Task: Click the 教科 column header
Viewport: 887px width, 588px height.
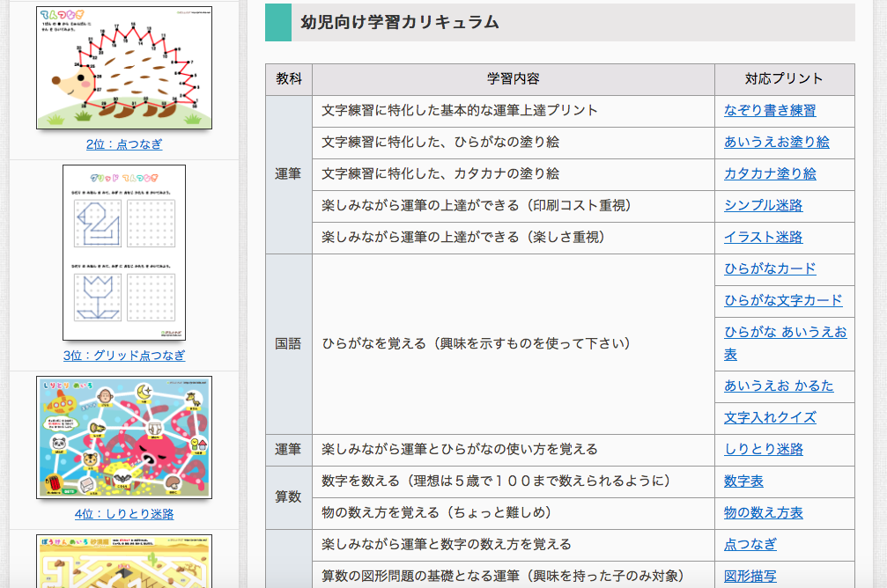Action: point(289,79)
